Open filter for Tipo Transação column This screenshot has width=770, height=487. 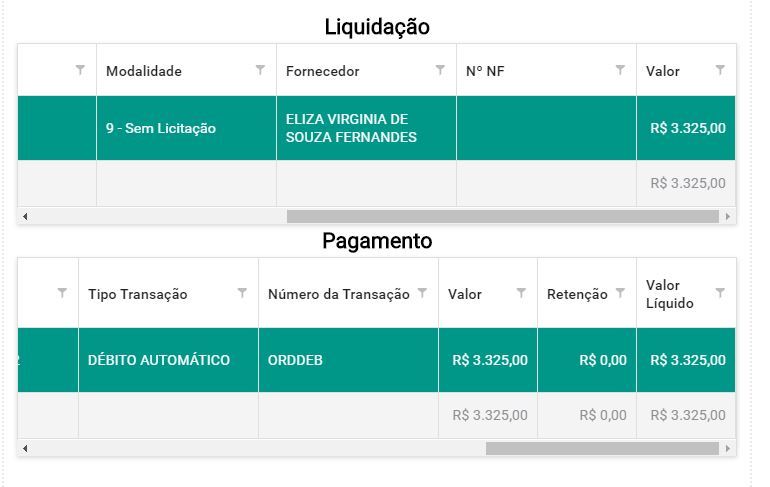click(x=242, y=293)
